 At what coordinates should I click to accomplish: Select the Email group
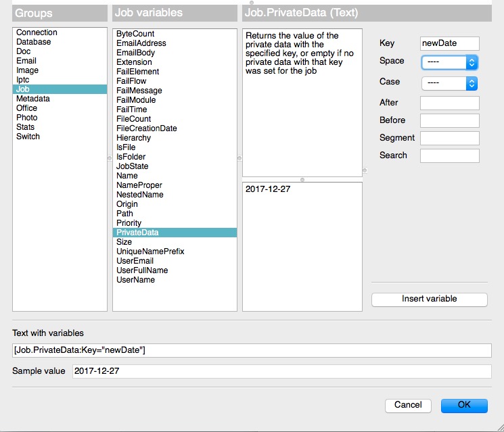(60, 61)
